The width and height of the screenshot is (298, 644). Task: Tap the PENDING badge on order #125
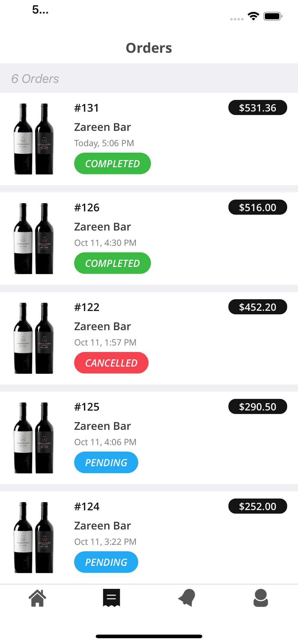click(106, 462)
